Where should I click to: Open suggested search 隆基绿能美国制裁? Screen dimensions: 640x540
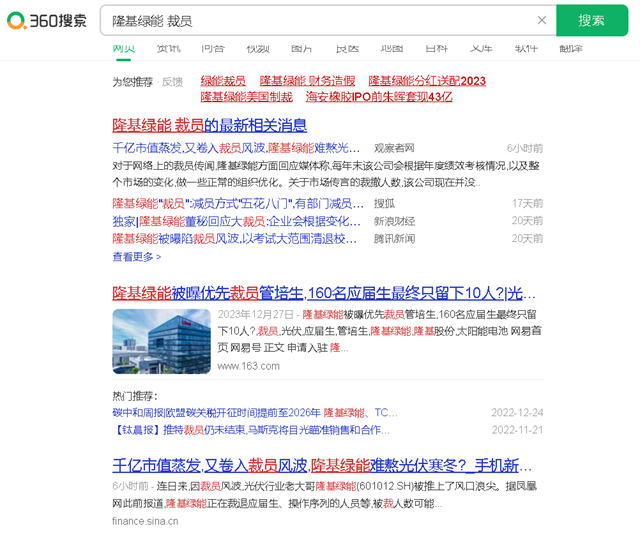[247, 97]
